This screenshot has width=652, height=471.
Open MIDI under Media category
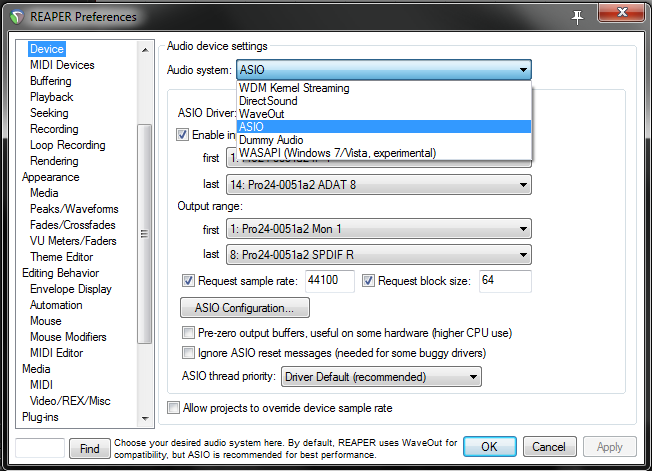point(42,385)
